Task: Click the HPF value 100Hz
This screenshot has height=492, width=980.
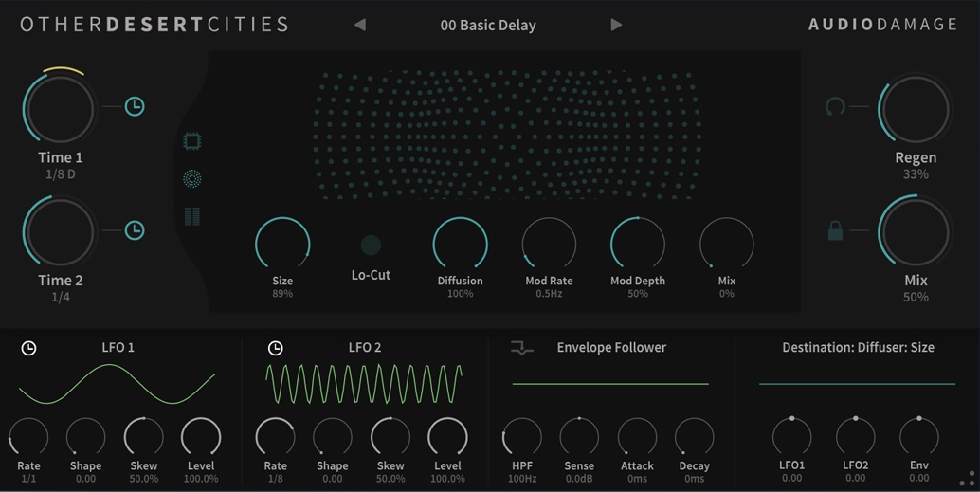Action: [x=522, y=479]
